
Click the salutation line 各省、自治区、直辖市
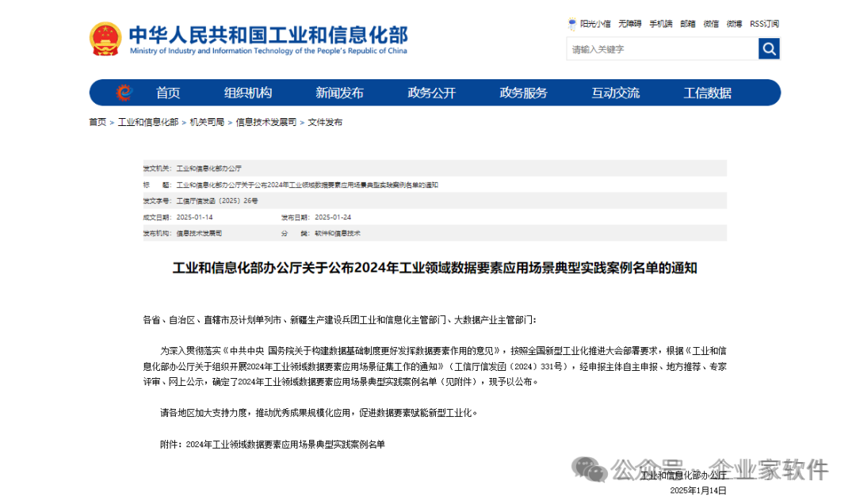coord(339,320)
